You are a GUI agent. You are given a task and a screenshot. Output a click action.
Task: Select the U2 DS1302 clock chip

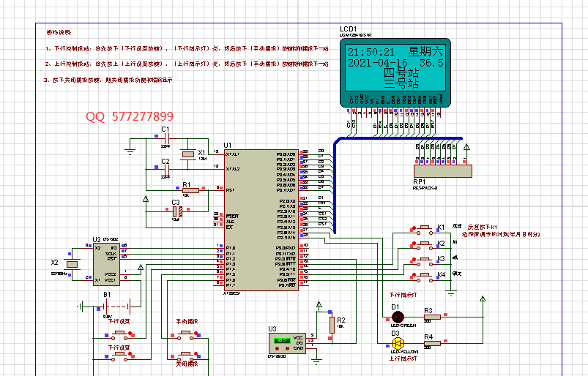click(x=106, y=264)
